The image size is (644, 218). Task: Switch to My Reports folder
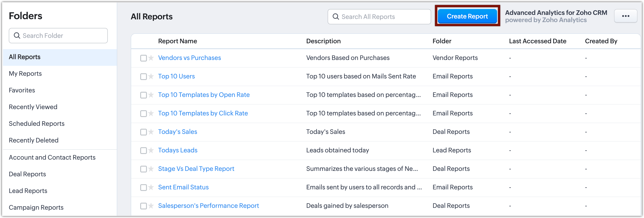25,74
